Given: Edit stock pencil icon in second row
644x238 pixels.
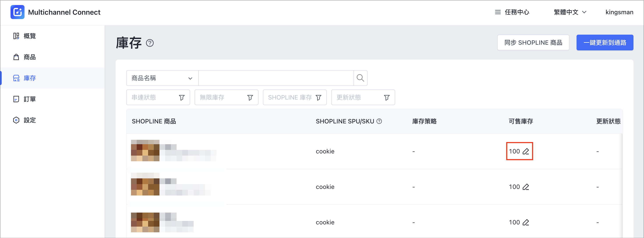Looking at the screenshot, I should tap(526, 187).
